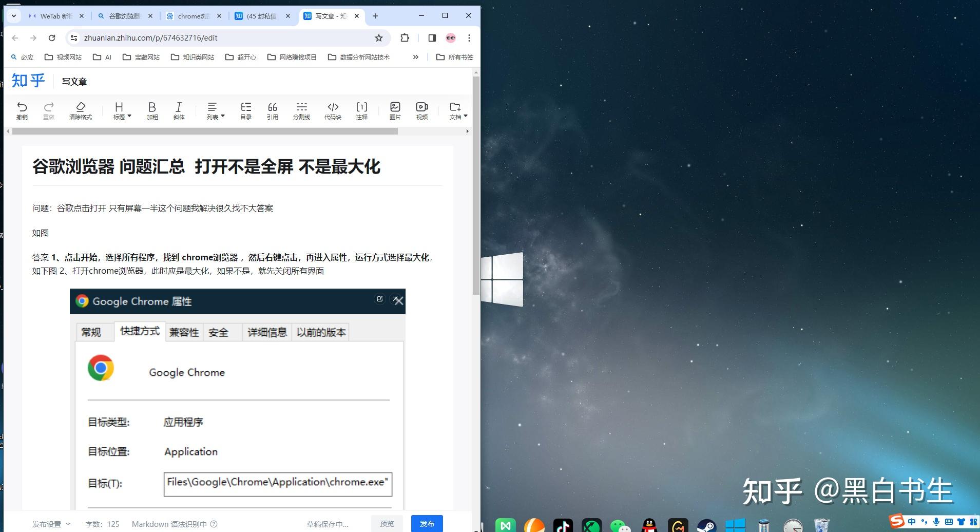Screen dimensions: 980x532
Task: Open the heading (标题) dropdown
Action: 122,110
